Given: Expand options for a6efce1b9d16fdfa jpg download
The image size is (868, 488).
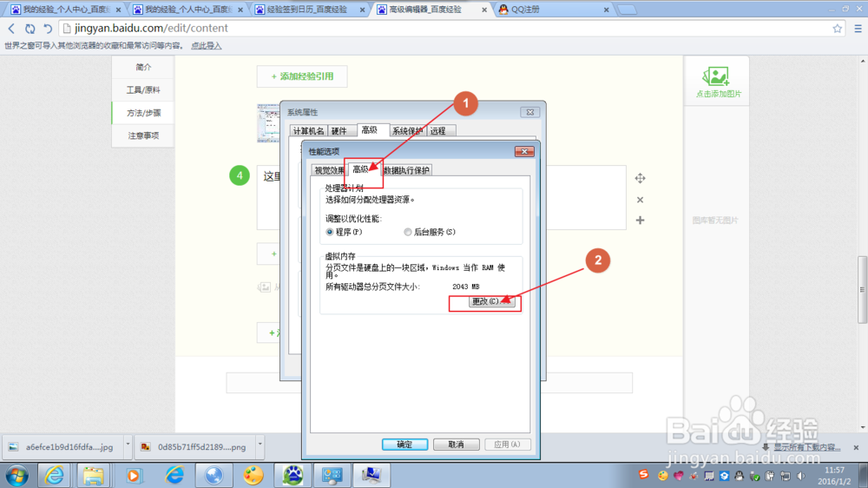Looking at the screenshot, I should pyautogui.click(x=128, y=445).
